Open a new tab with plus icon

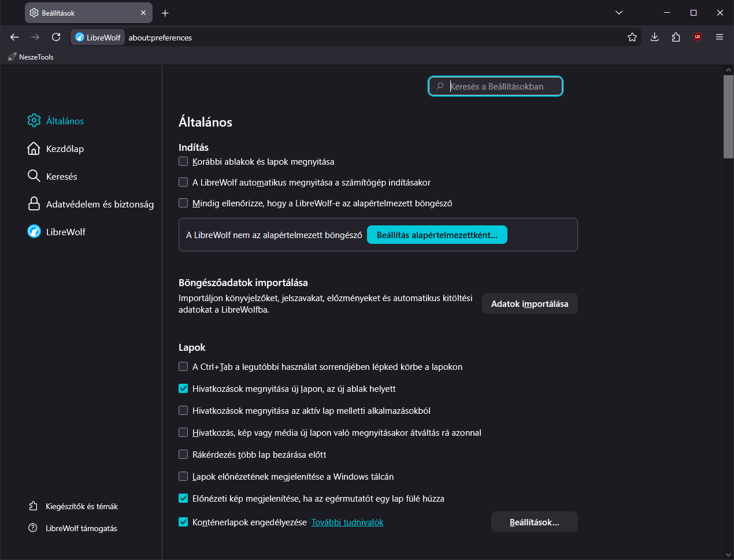pos(165,13)
